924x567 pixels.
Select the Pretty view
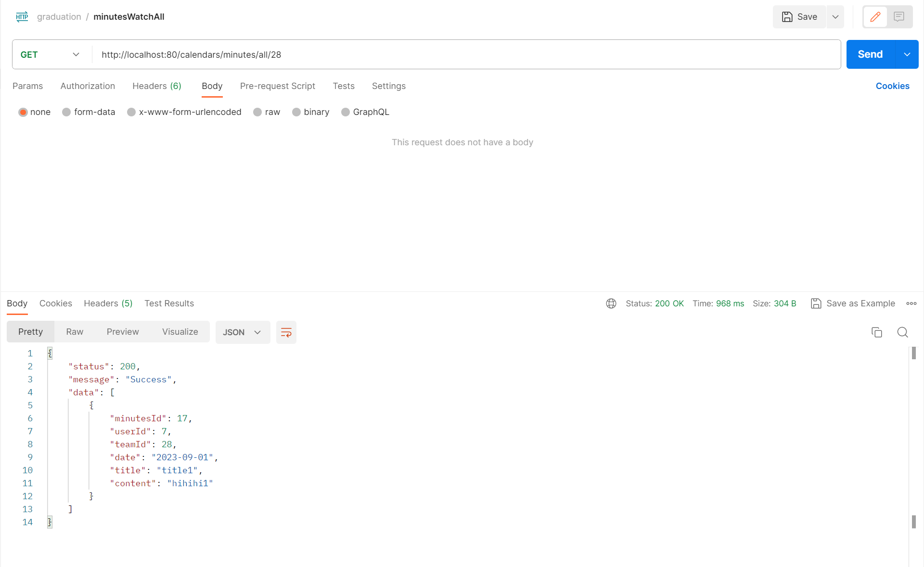coord(31,332)
